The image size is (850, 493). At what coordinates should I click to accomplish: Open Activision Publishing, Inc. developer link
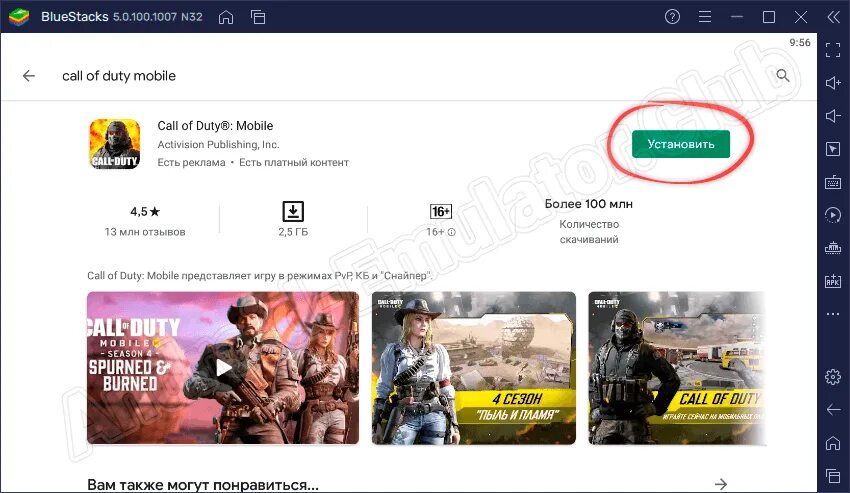click(218, 144)
